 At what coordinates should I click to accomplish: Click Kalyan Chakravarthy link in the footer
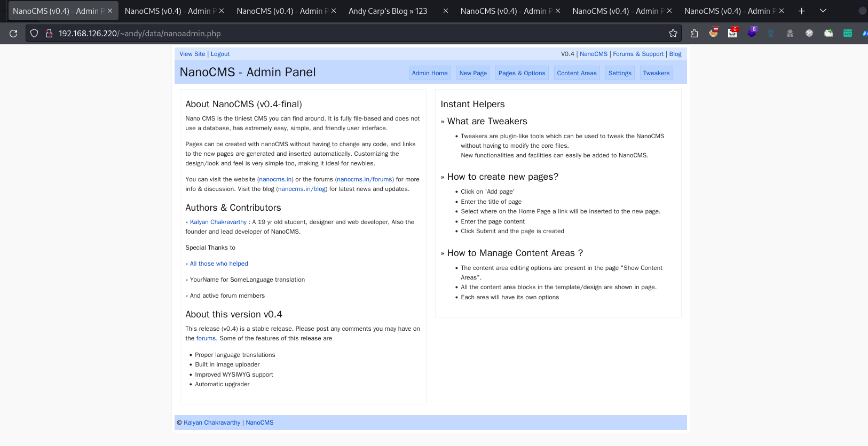click(x=212, y=423)
